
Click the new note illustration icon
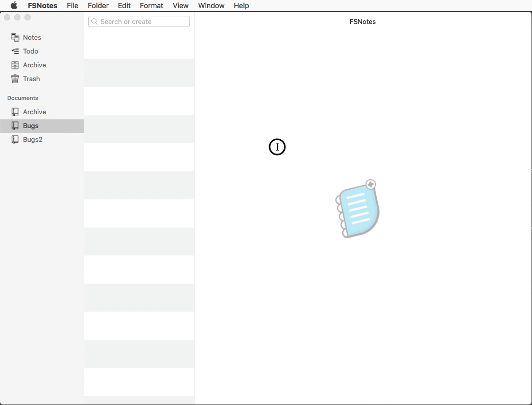pyautogui.click(x=357, y=209)
